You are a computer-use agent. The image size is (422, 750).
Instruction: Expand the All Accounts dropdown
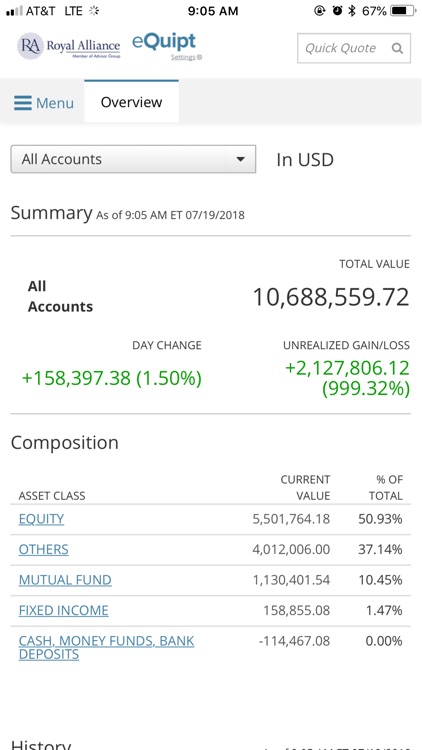133,159
